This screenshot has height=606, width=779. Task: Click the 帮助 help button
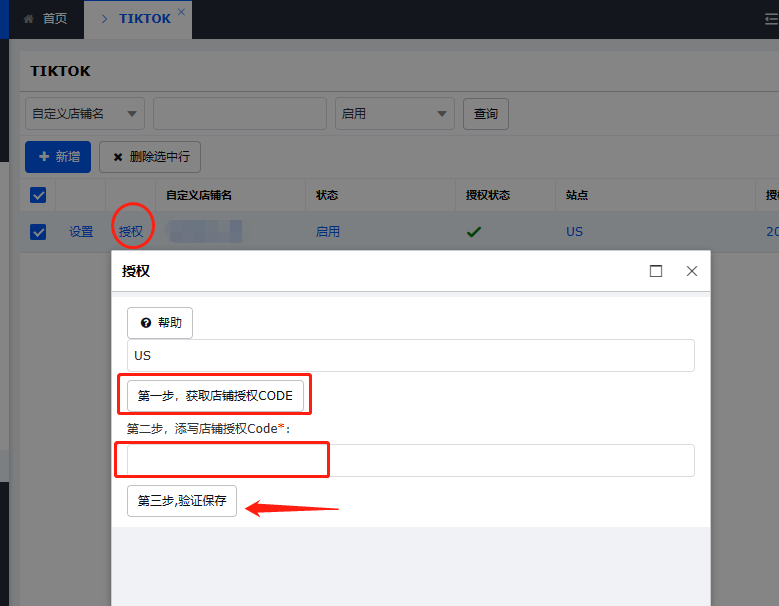click(x=160, y=323)
